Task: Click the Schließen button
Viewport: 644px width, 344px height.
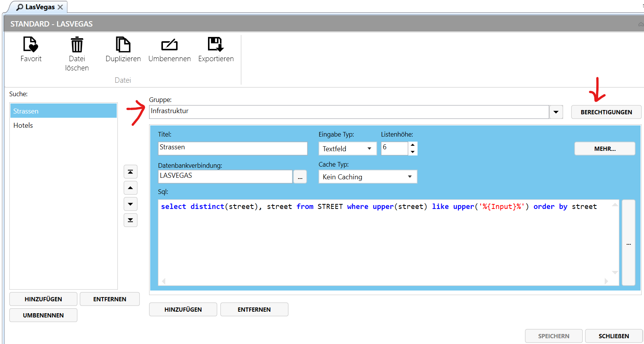Action: (614, 336)
